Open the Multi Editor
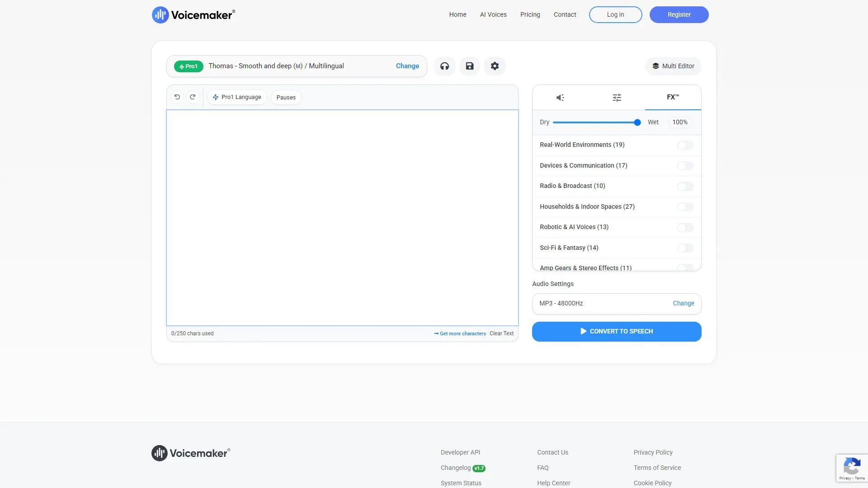Screen dimensions: 868x488 673,66
